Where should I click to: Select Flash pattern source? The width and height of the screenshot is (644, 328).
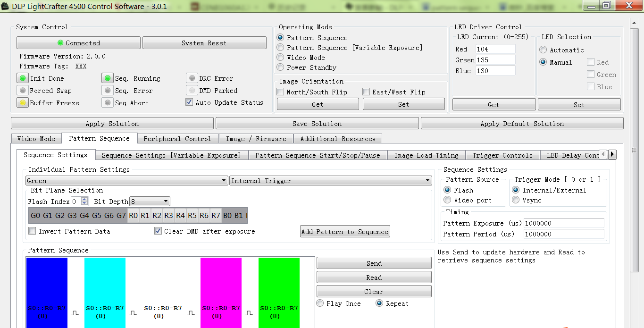tap(447, 190)
